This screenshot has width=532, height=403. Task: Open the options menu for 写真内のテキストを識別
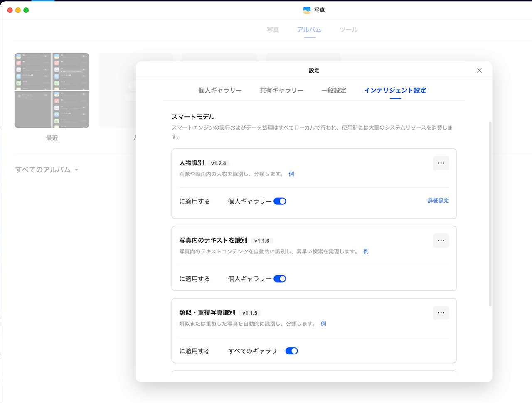441,241
